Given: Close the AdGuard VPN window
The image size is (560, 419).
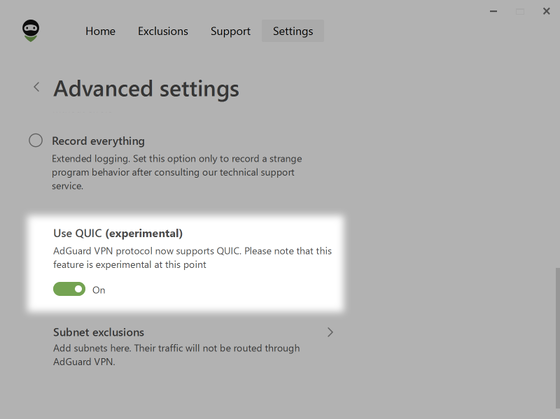Looking at the screenshot, I should click(x=546, y=11).
